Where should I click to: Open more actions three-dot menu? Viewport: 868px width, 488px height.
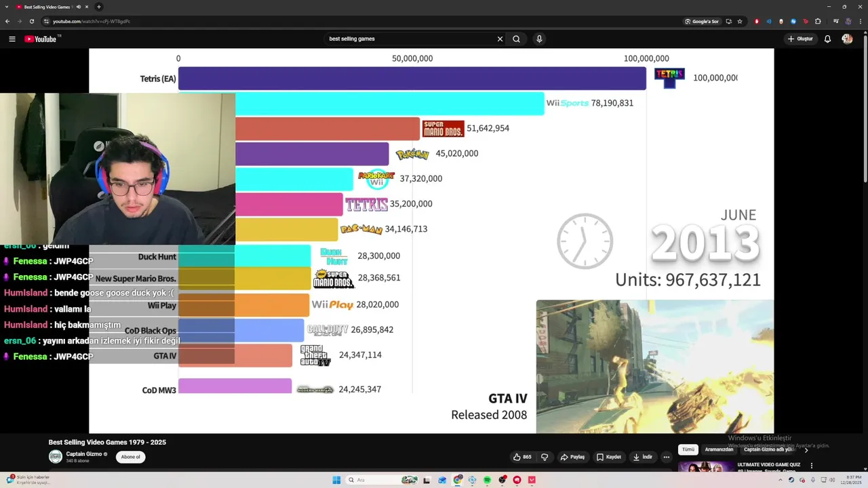coord(667,457)
